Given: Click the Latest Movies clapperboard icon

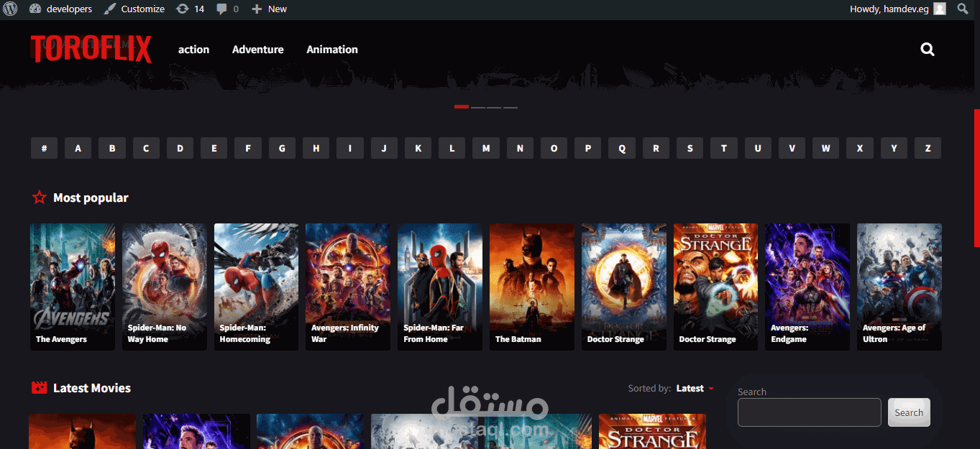Looking at the screenshot, I should (x=39, y=388).
